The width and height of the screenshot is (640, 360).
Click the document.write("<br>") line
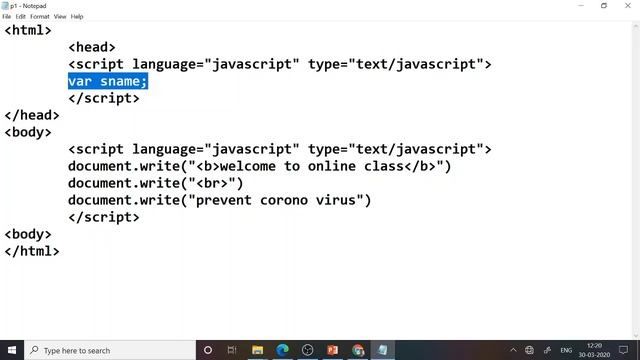point(156,184)
